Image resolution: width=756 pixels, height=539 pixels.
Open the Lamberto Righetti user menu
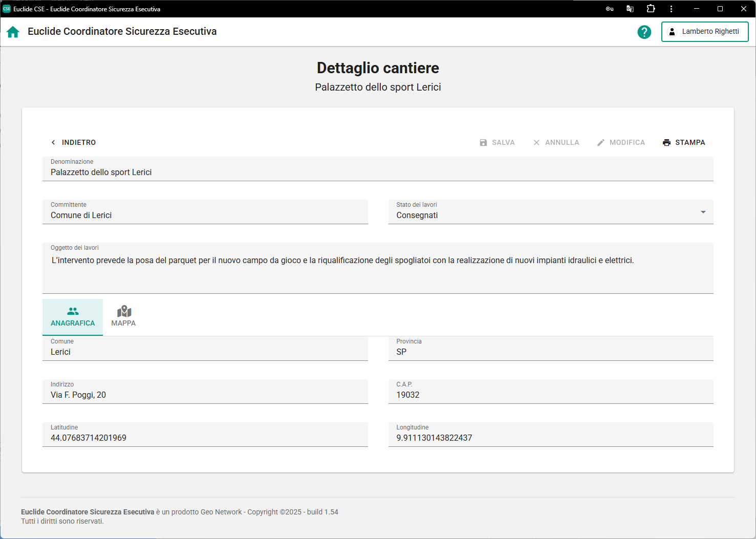click(x=704, y=32)
